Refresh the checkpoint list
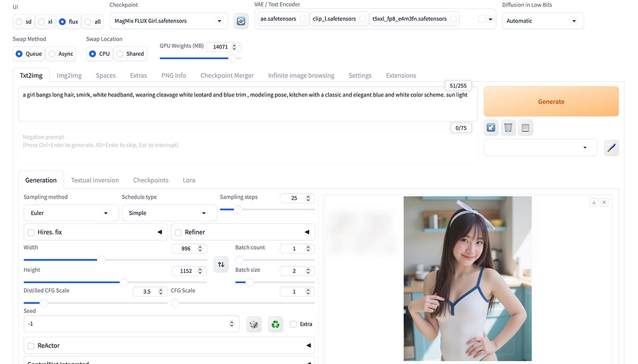Viewport: 638px width, 364px height. click(241, 21)
